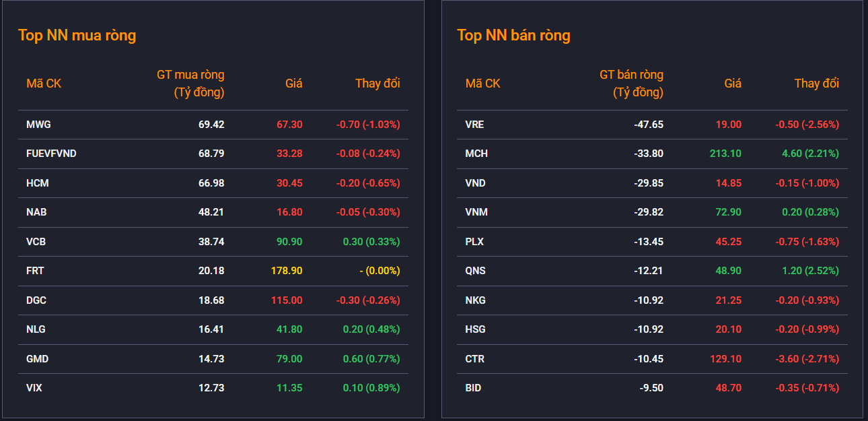Select the QNS stock row
This screenshot has width=868, height=421.
tap(652, 271)
